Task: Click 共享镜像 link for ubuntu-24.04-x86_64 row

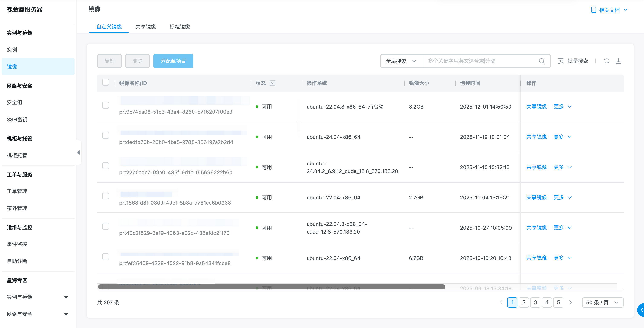Action: coord(536,137)
